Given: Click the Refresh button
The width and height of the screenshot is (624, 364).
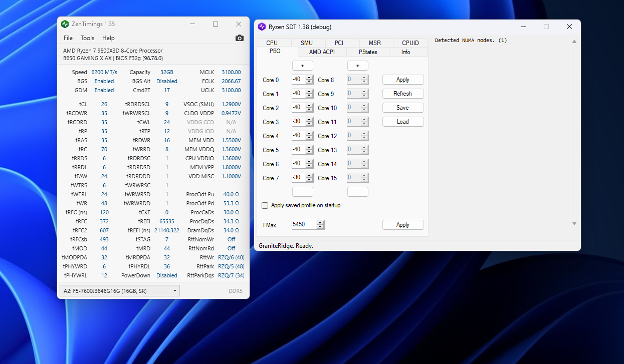Looking at the screenshot, I should [403, 94].
